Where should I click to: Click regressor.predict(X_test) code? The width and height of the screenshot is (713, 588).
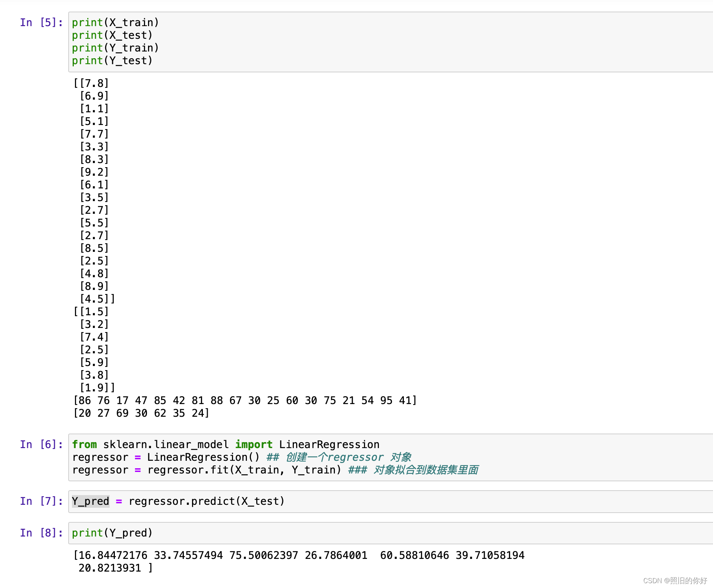point(207,501)
